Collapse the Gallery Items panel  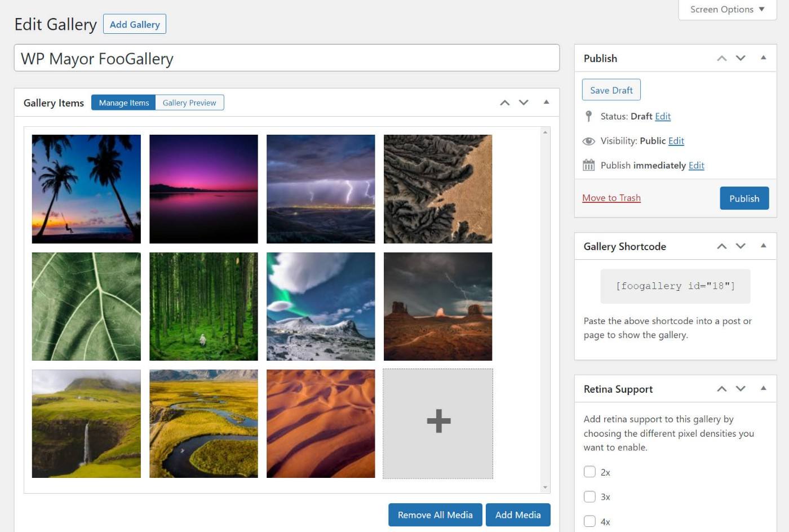(x=546, y=102)
